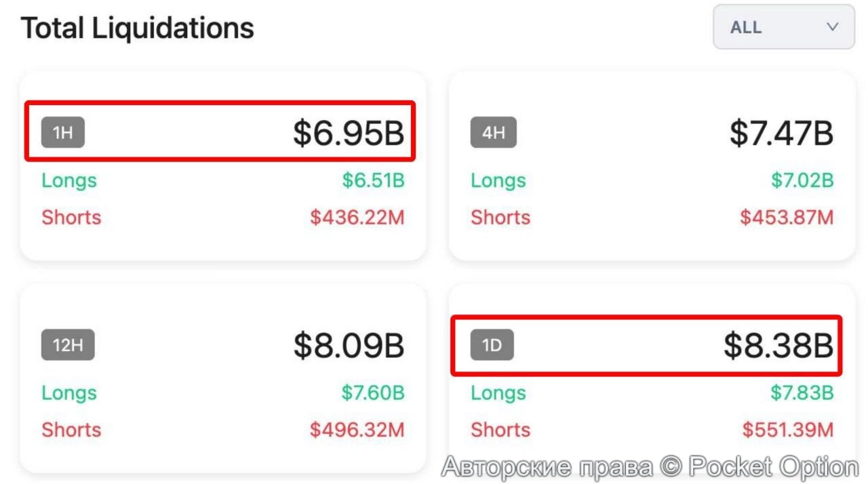Click the Total Liquidations heading

(x=138, y=28)
